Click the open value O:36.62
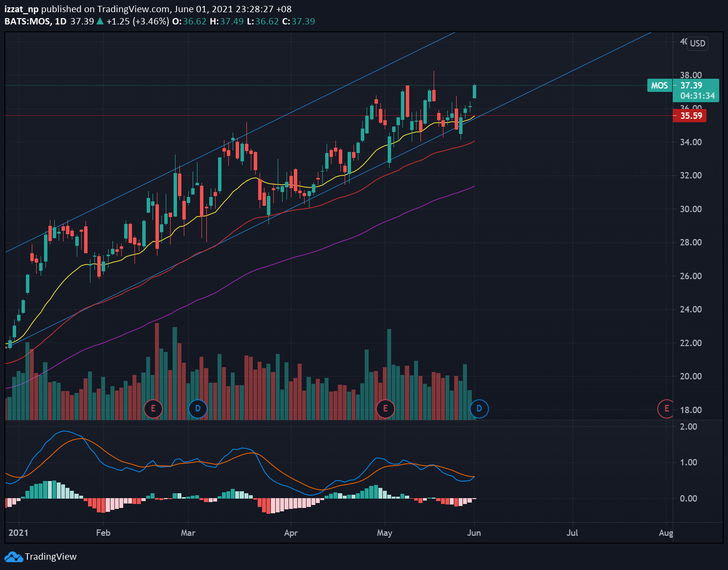728x570 pixels. 189,22
